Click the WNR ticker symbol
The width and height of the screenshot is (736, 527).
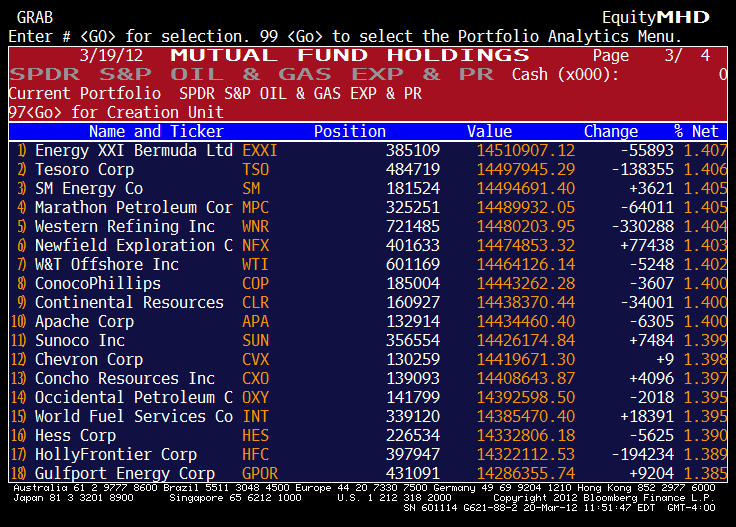click(x=255, y=227)
